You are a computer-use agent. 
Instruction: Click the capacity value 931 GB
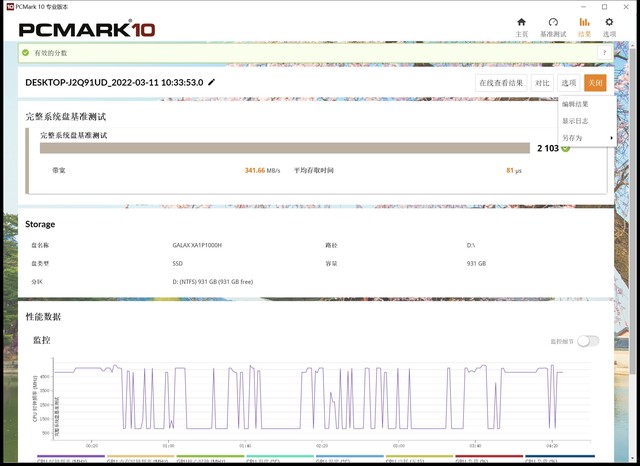click(476, 264)
